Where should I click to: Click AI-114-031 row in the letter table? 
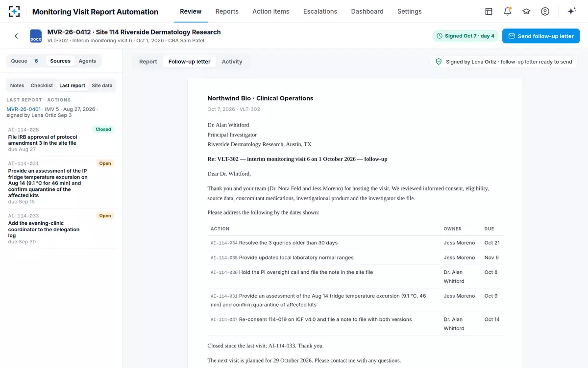coord(355,300)
